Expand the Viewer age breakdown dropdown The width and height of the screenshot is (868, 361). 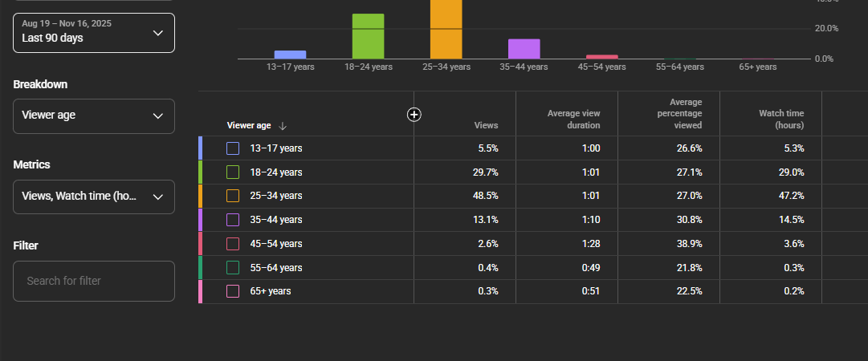(94, 116)
